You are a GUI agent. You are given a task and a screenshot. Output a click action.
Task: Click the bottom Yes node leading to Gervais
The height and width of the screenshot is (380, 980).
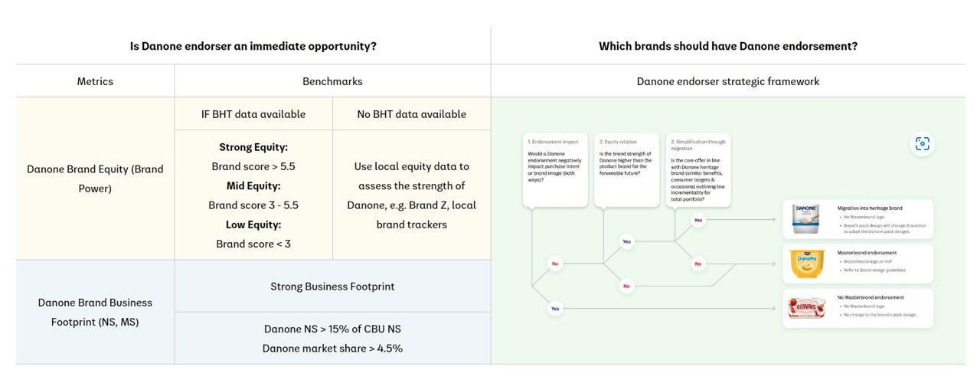click(x=555, y=308)
